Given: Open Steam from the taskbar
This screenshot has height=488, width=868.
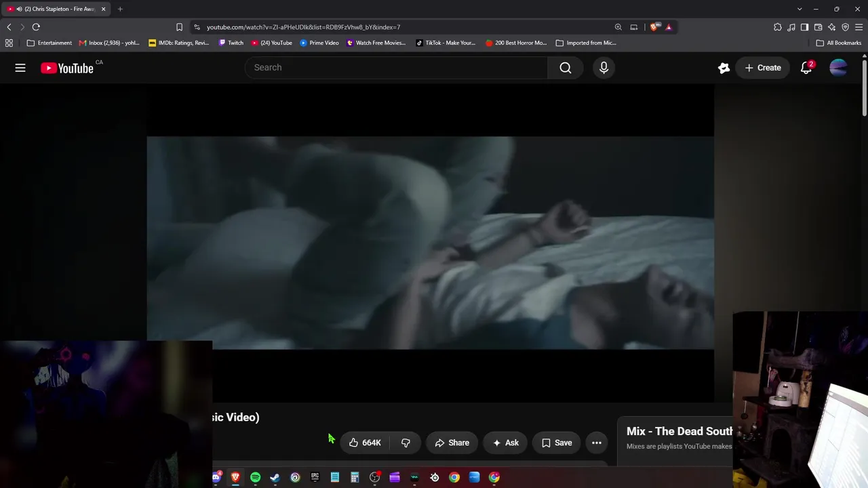Looking at the screenshot, I should pos(275,478).
